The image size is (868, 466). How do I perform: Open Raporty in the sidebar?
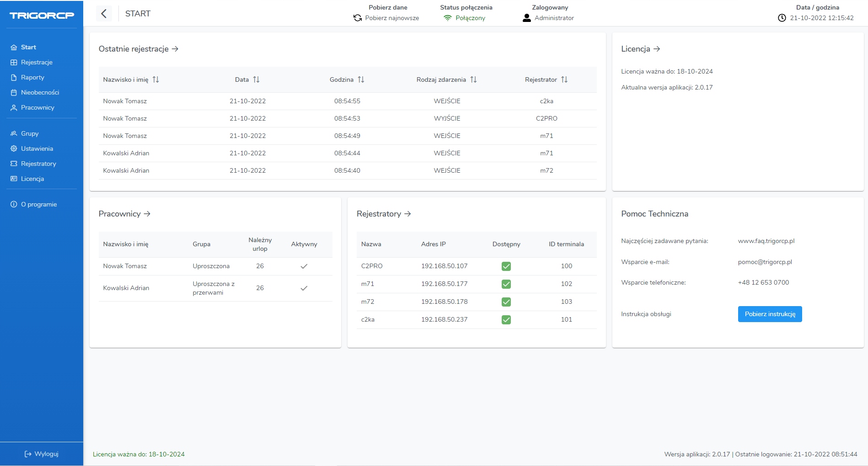click(32, 78)
